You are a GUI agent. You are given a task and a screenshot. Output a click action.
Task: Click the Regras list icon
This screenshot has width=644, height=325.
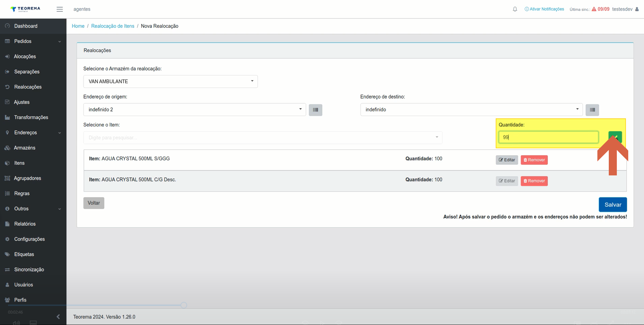pyautogui.click(x=7, y=194)
